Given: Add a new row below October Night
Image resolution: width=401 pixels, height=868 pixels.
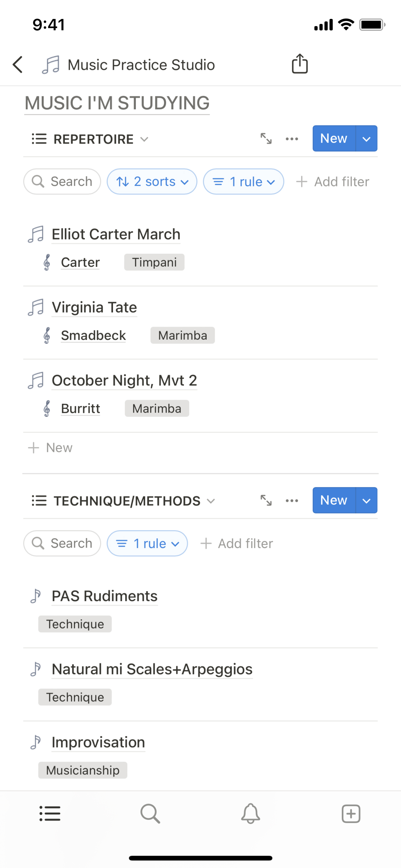Looking at the screenshot, I should (x=51, y=448).
